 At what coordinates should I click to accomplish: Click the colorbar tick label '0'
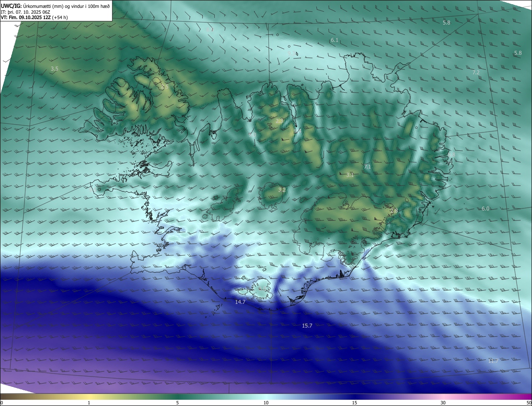(x=2, y=403)
